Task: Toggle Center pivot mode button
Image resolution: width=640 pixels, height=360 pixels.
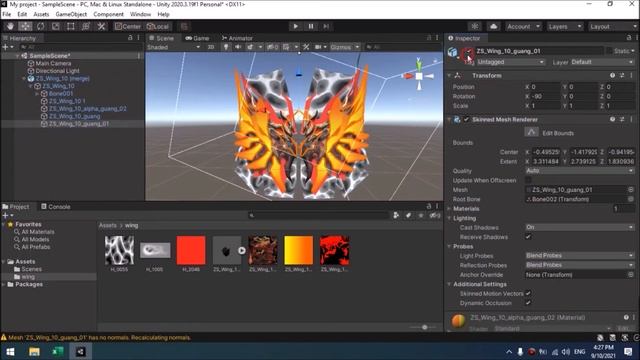Action: pyautogui.click(x=128, y=27)
